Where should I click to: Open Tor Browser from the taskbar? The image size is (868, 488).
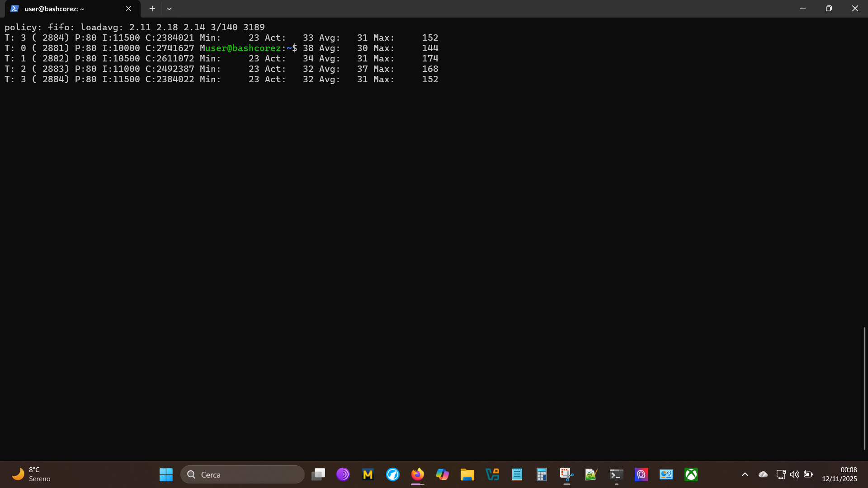[x=343, y=474]
